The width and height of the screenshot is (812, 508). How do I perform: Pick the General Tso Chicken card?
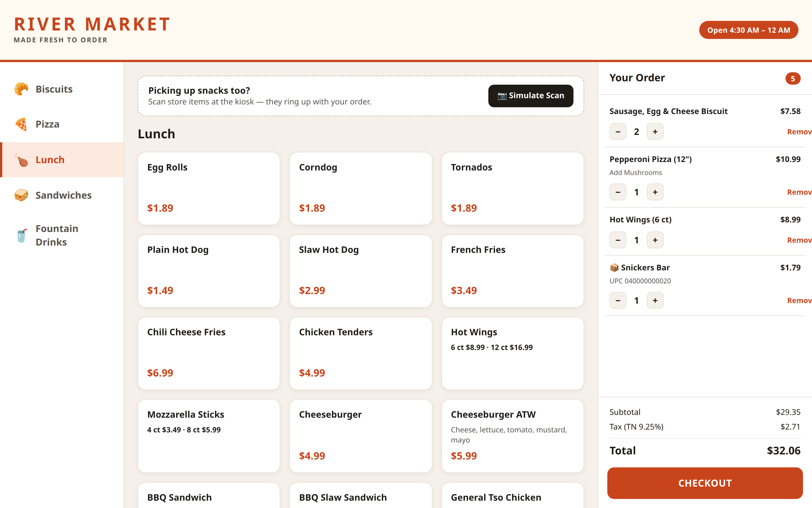tap(513, 495)
